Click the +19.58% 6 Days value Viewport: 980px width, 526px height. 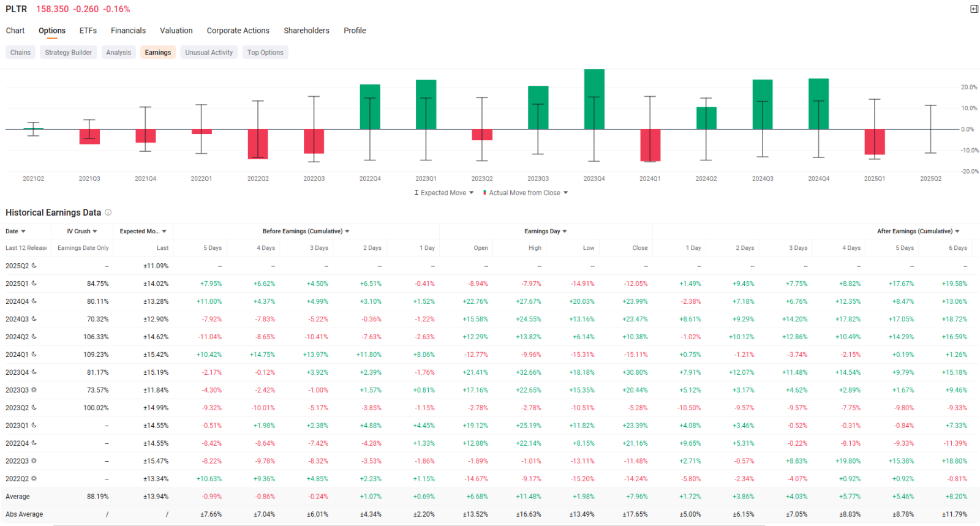(x=955, y=284)
